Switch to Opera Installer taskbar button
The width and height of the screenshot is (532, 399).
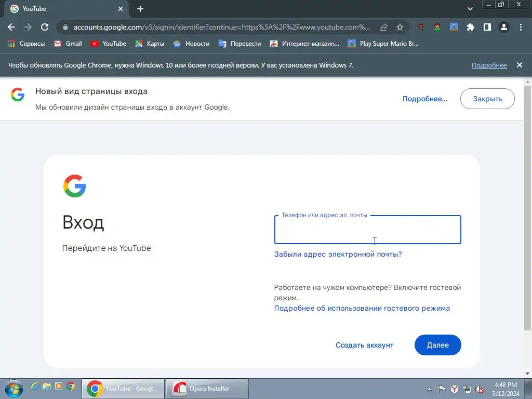[x=207, y=389]
